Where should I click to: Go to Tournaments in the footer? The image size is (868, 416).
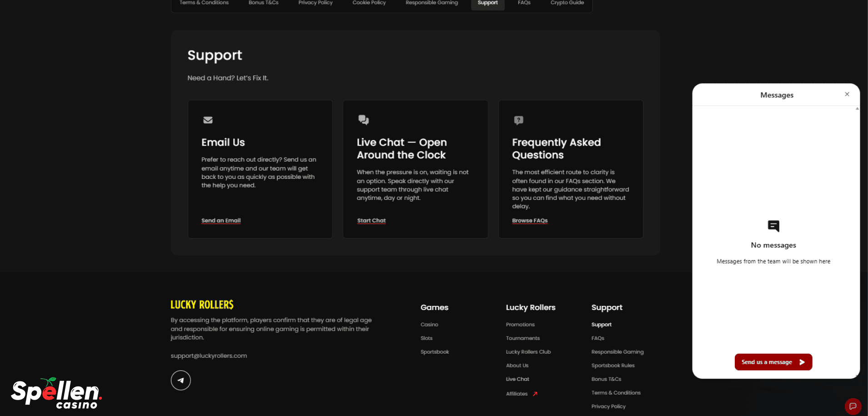click(523, 338)
